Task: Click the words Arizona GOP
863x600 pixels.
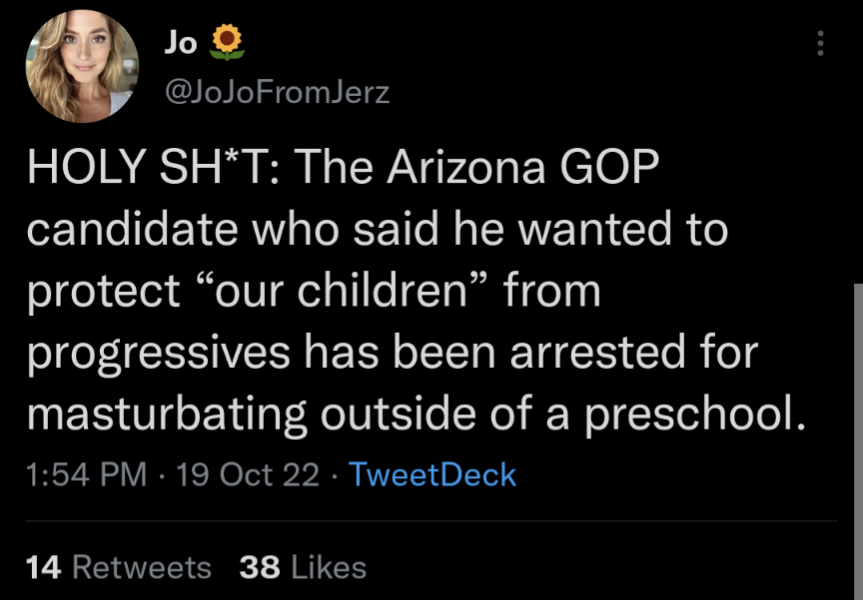Action: [522, 167]
